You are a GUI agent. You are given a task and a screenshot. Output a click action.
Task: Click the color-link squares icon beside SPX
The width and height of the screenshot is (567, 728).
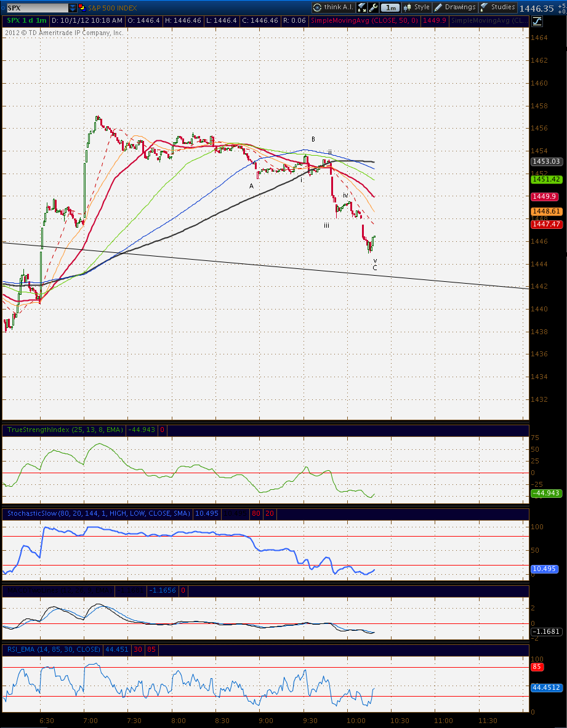tap(82, 7)
